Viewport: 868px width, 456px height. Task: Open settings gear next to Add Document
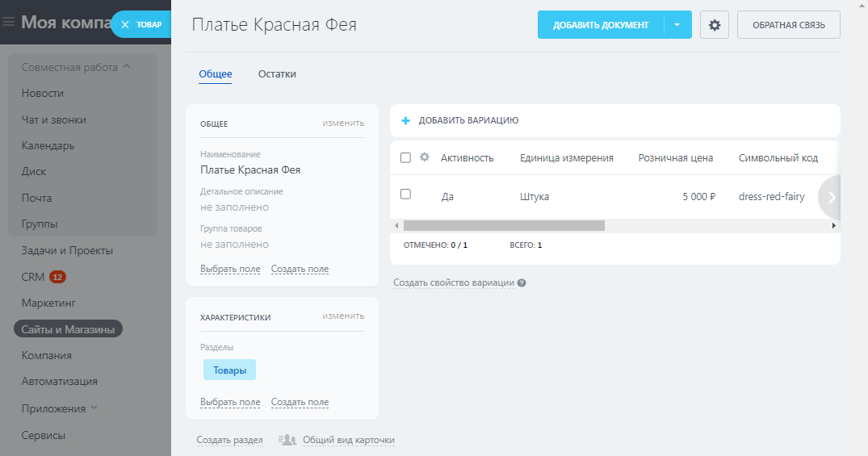[x=714, y=25]
